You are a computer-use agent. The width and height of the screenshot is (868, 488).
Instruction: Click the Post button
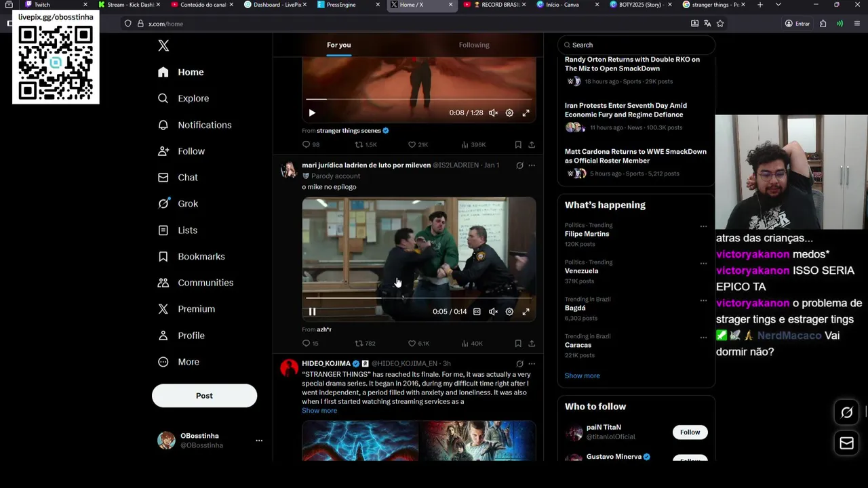tap(204, 396)
